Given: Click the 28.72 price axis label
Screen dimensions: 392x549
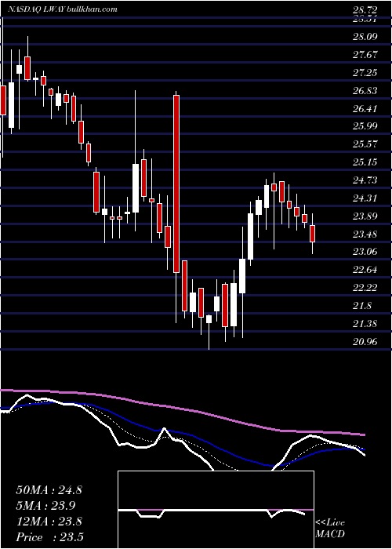Looking at the screenshot, I should tap(365, 9).
